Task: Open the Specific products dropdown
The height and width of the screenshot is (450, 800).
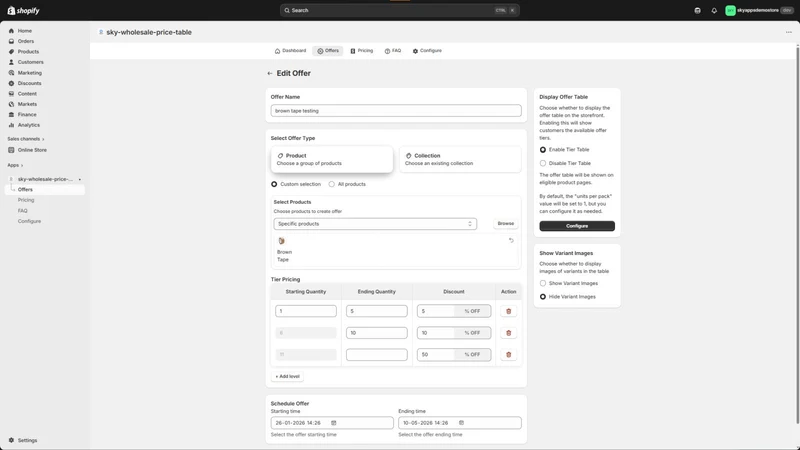Action: pyautogui.click(x=375, y=224)
